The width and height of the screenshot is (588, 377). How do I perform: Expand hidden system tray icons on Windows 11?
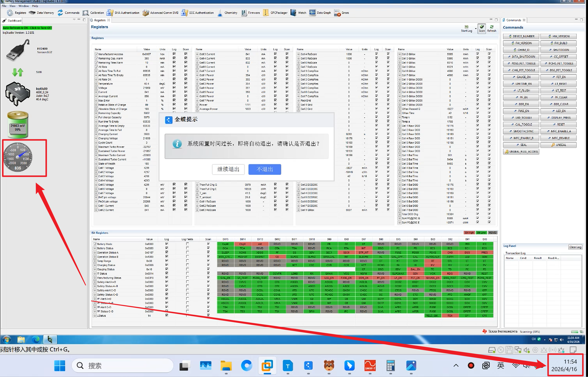coord(456,365)
